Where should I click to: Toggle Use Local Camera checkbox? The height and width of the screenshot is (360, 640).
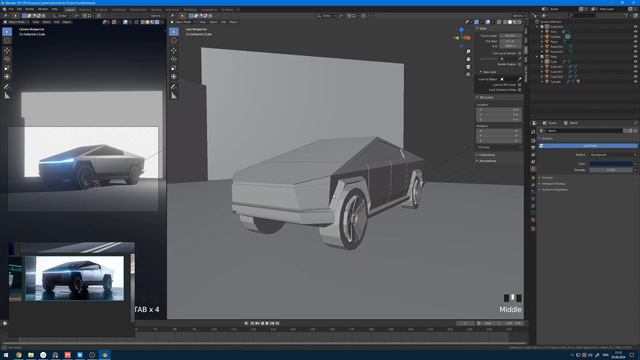519,53
